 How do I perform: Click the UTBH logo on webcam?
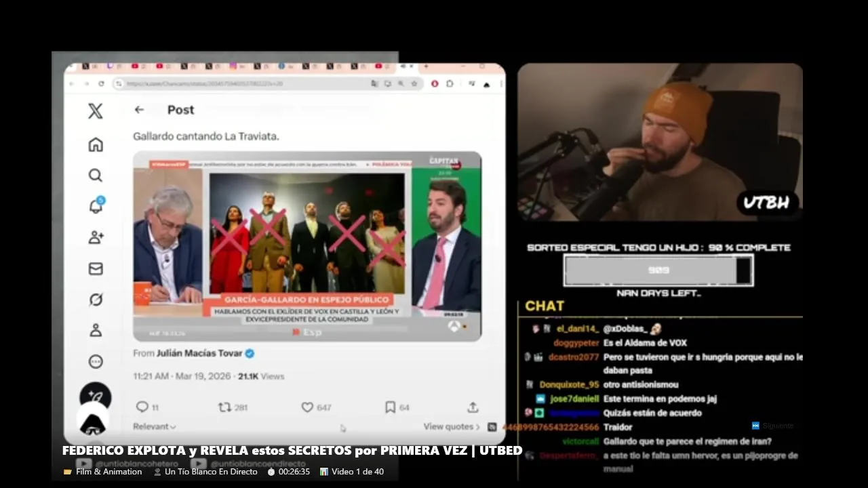[767, 203]
